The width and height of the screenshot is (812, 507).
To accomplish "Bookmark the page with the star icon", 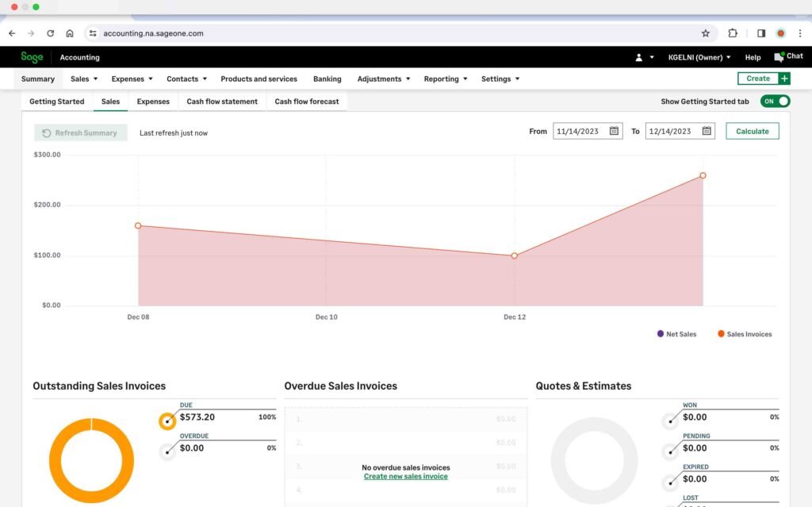I will point(706,33).
